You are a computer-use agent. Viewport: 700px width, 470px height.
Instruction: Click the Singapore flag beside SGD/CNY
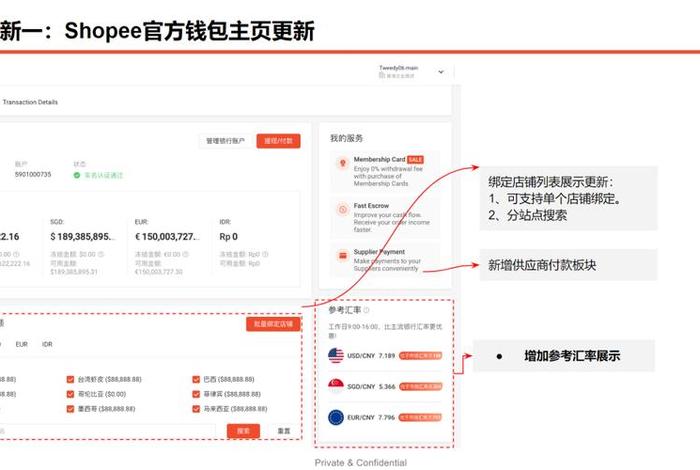(336, 386)
